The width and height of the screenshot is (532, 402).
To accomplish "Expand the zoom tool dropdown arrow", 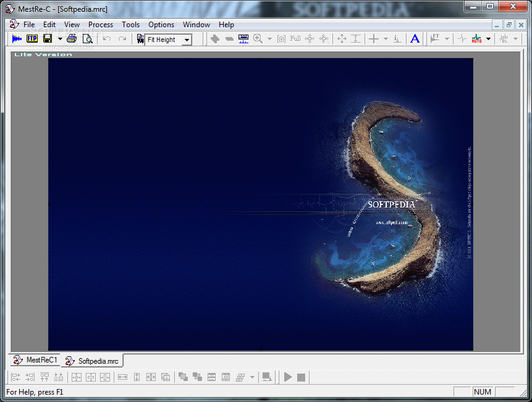I will 270,39.
